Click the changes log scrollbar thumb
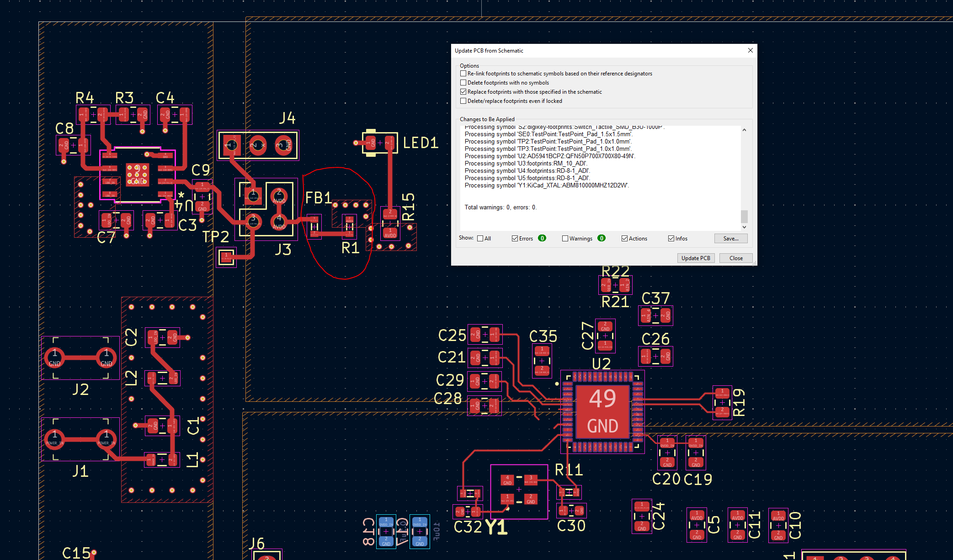This screenshot has width=953, height=560. [x=744, y=216]
